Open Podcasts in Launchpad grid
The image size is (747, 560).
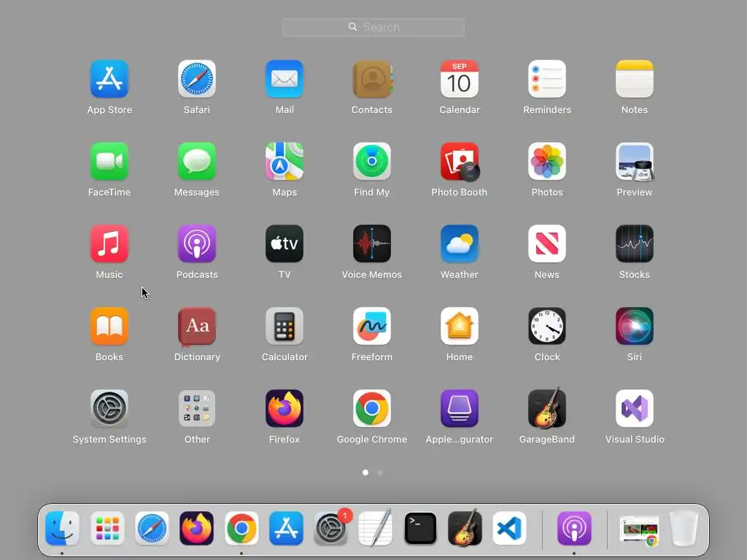coord(197,244)
